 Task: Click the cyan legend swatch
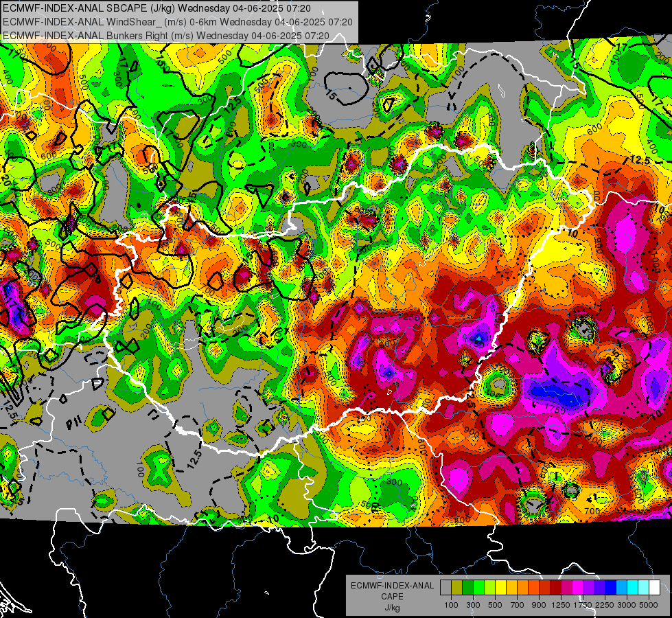pos(633,587)
